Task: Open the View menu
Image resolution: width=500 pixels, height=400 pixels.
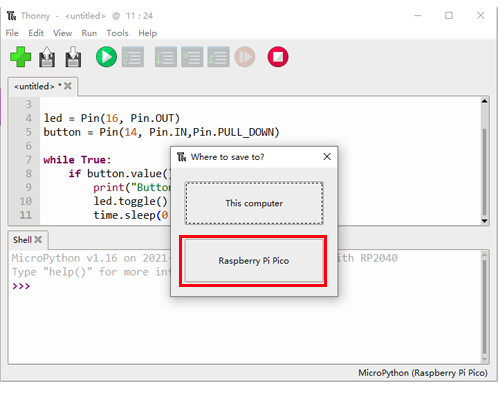Action: pyautogui.click(x=62, y=33)
